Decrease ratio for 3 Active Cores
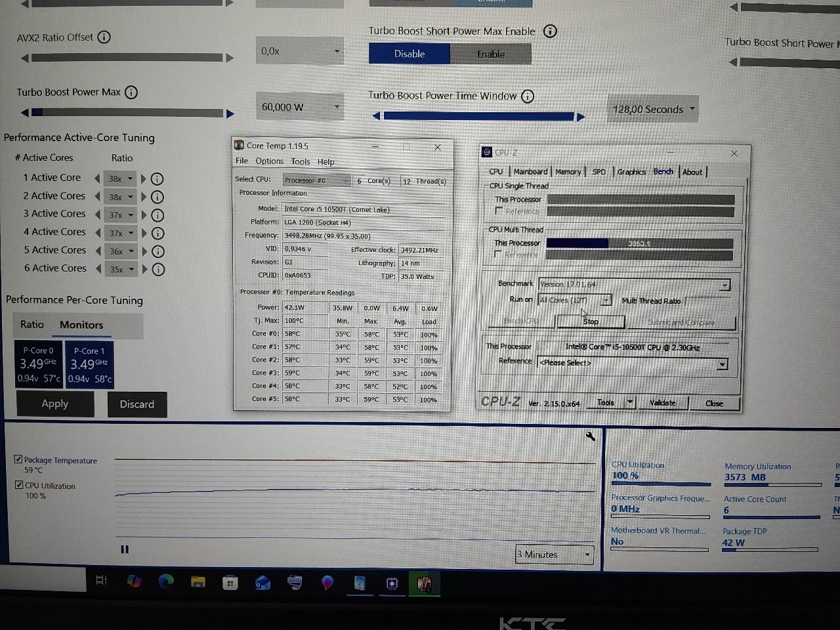This screenshot has width=840, height=630. (98, 215)
